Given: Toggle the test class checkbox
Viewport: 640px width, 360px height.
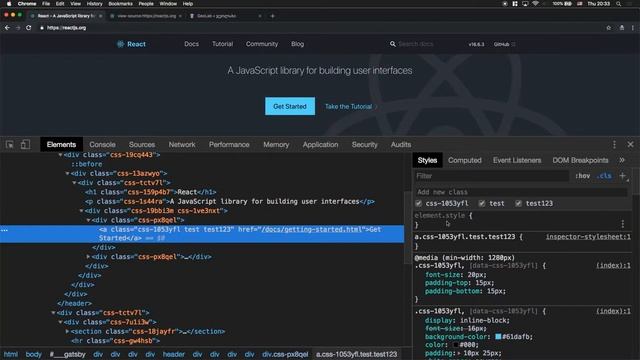Looking at the screenshot, I should (x=482, y=203).
